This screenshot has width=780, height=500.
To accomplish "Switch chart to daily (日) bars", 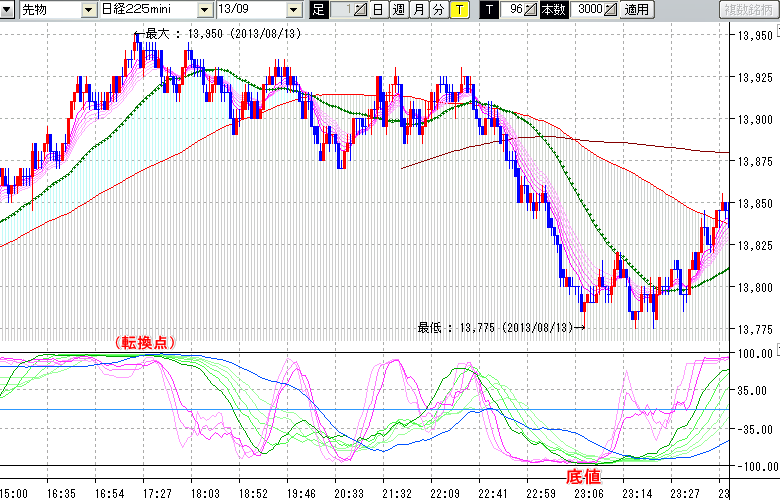I will click(x=378, y=10).
